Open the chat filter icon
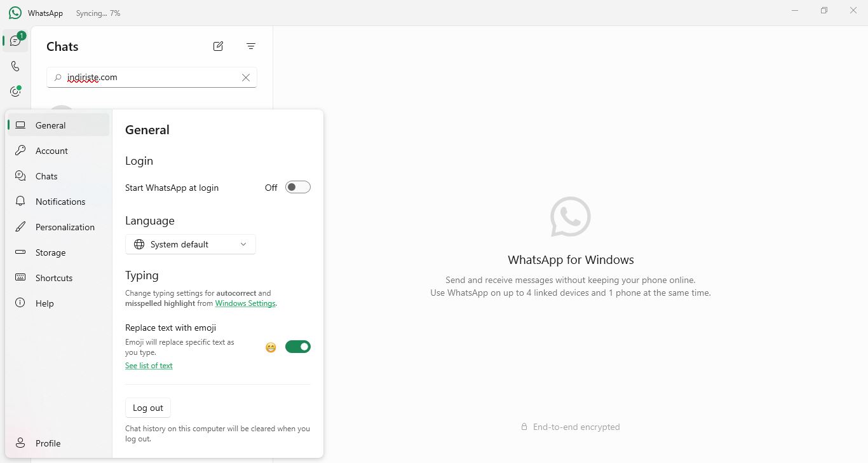 (x=251, y=46)
